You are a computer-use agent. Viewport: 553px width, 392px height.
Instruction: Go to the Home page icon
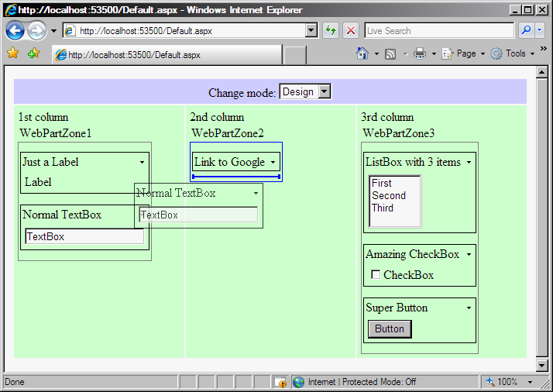pyautogui.click(x=362, y=53)
